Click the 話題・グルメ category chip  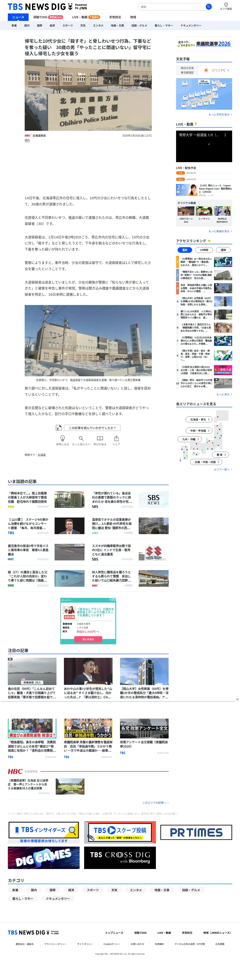190,890
